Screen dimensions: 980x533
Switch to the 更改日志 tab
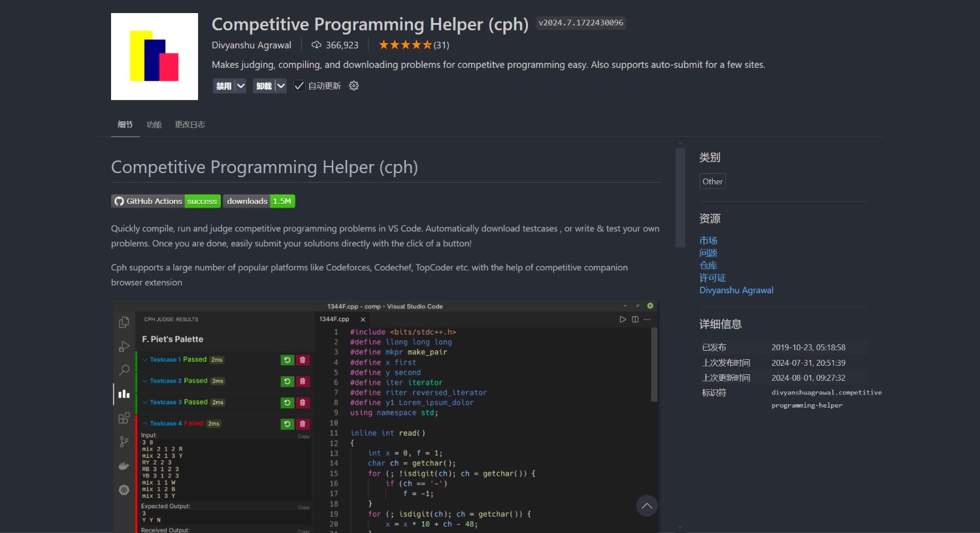(x=189, y=124)
